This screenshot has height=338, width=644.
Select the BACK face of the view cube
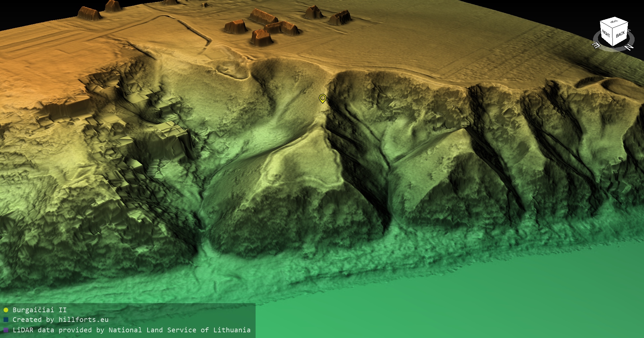coord(620,34)
